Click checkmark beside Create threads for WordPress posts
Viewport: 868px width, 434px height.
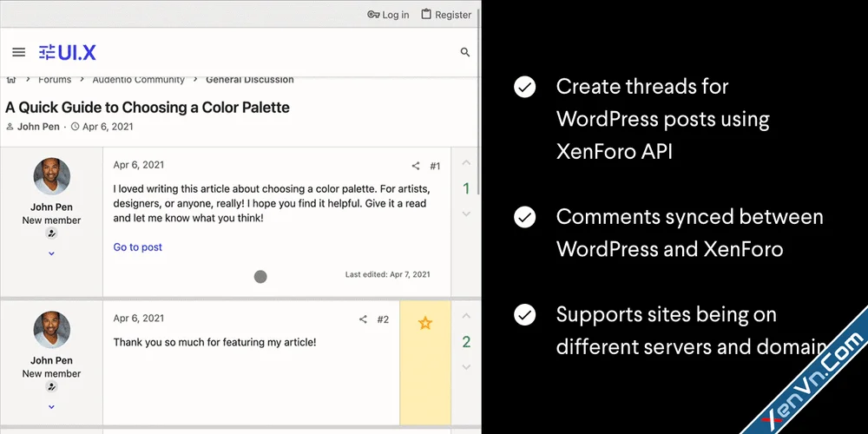pos(525,87)
